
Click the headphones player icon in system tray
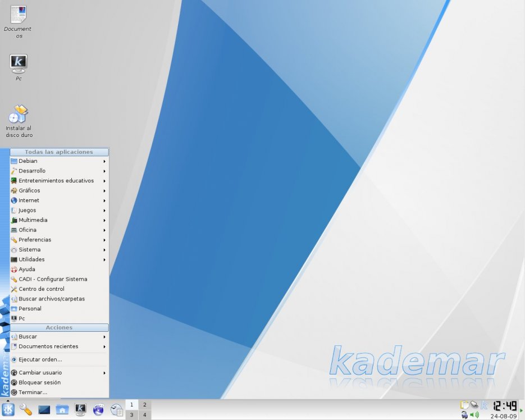point(464,414)
